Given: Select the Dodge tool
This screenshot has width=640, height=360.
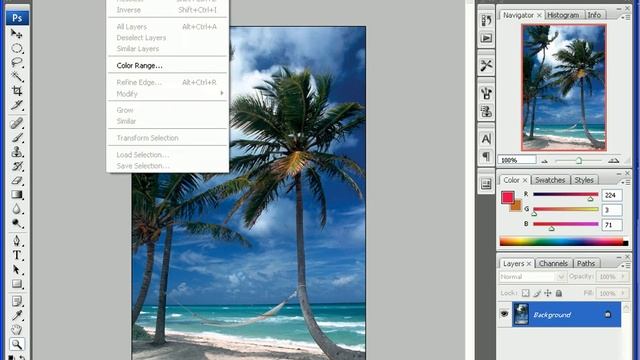Looking at the screenshot, I should click(x=16, y=223).
